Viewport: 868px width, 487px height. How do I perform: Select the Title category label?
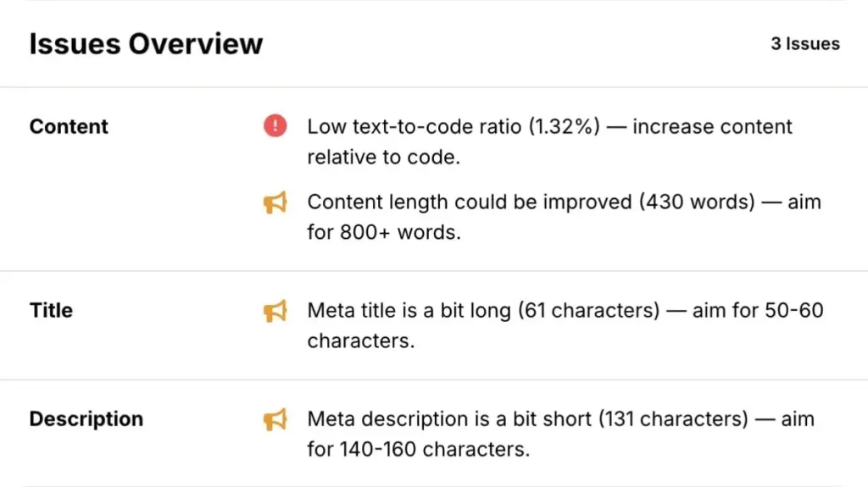click(51, 311)
